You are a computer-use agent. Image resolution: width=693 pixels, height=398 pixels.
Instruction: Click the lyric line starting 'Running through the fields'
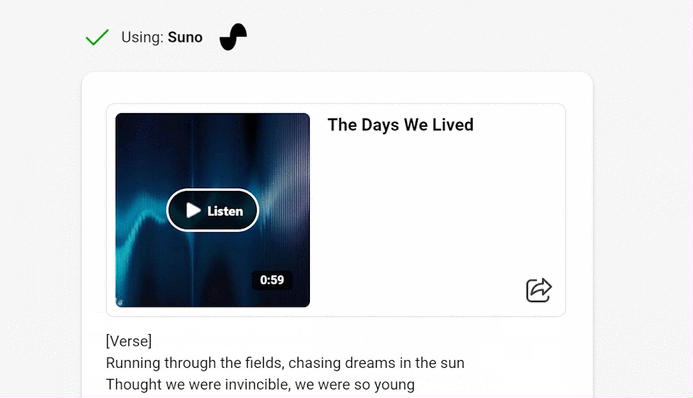coord(285,363)
